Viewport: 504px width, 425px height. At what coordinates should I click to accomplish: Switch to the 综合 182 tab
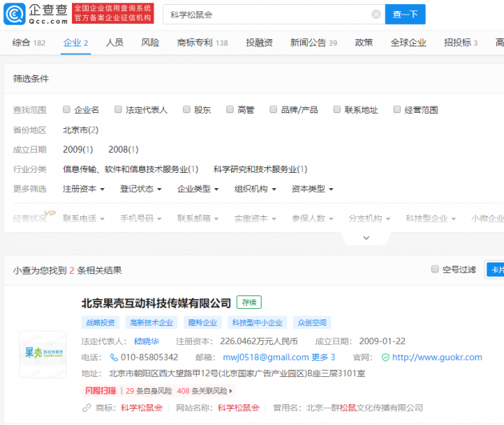(29, 42)
